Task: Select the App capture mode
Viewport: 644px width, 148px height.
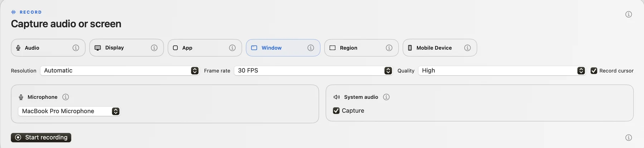Action: point(205,48)
